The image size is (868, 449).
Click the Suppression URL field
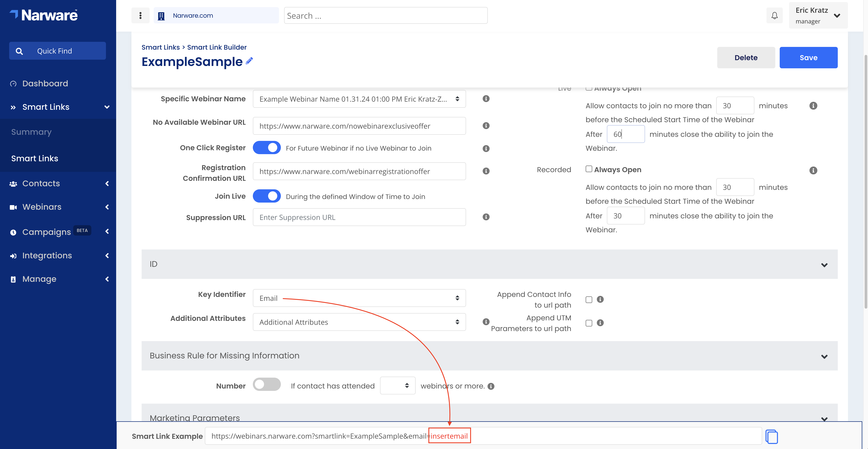pos(359,217)
